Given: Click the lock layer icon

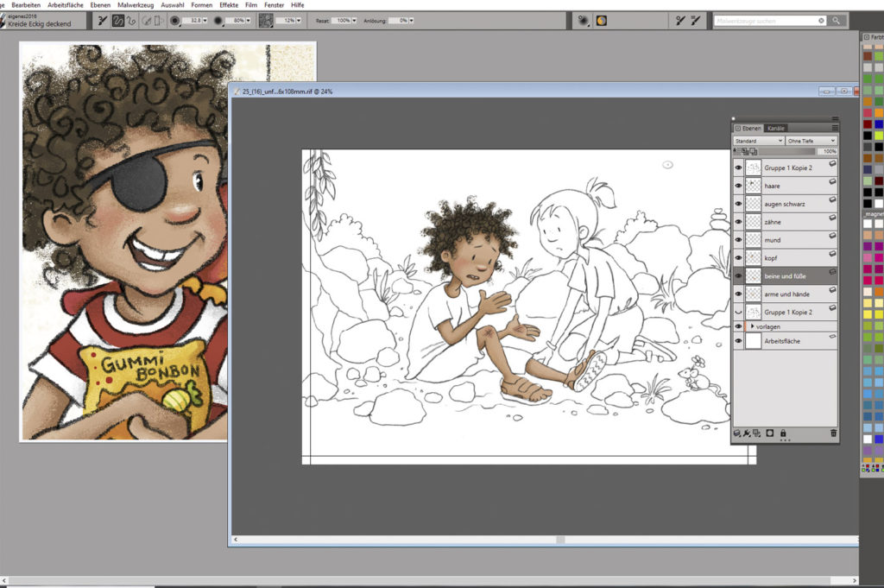Looking at the screenshot, I should tap(783, 433).
